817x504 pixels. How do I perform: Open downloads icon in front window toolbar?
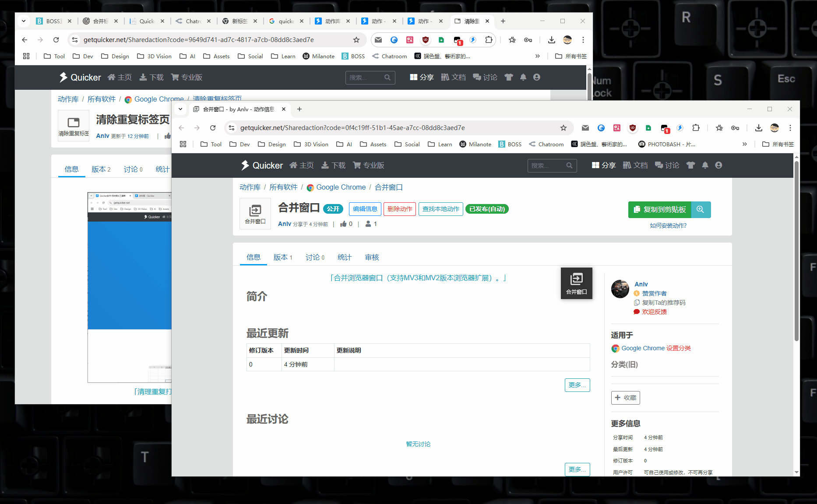click(x=759, y=128)
